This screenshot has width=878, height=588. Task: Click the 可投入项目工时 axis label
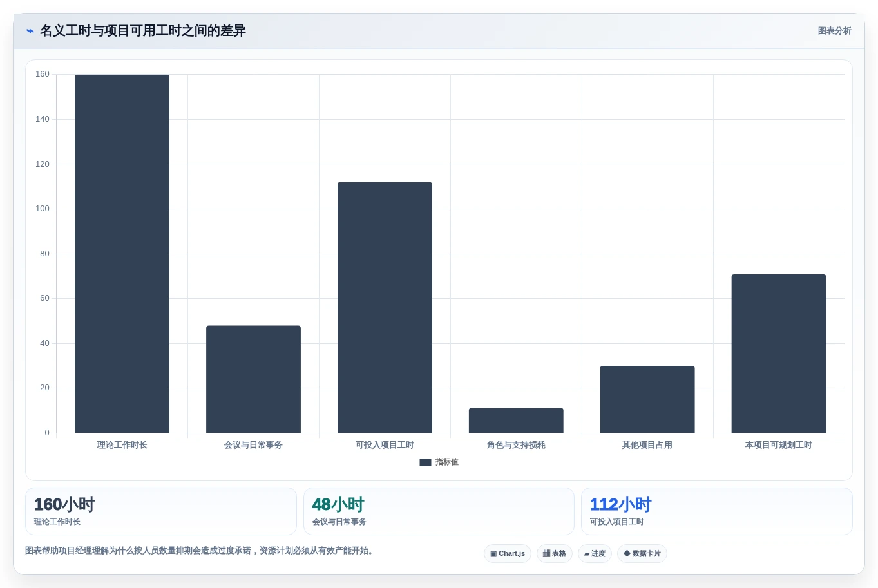(x=385, y=445)
